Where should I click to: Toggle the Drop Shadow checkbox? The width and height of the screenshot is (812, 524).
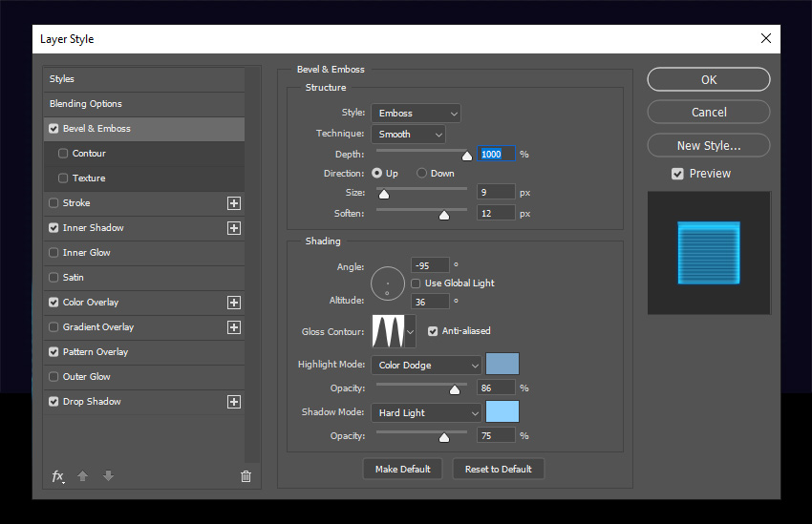[53, 402]
